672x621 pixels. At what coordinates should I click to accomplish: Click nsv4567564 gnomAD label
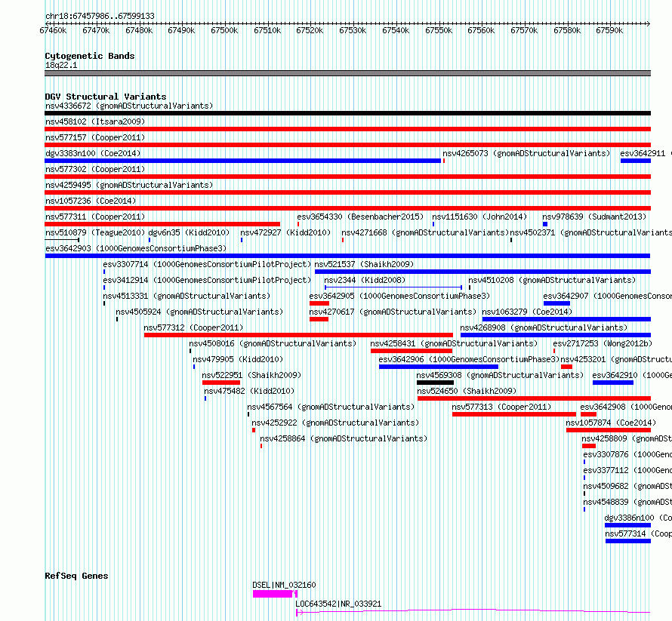[331, 407]
